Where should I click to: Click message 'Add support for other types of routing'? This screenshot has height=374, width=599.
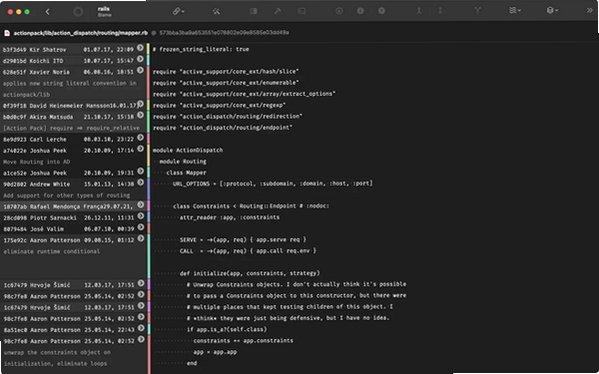(66, 195)
